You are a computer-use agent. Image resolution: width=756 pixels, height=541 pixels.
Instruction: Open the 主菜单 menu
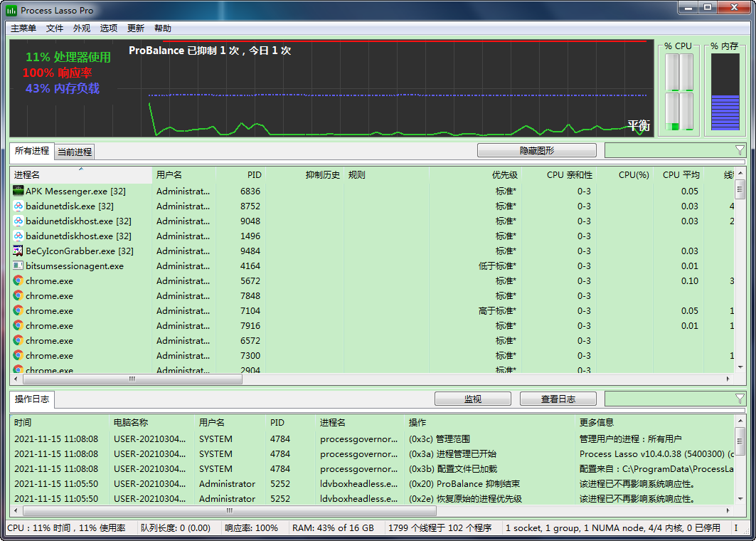point(23,28)
